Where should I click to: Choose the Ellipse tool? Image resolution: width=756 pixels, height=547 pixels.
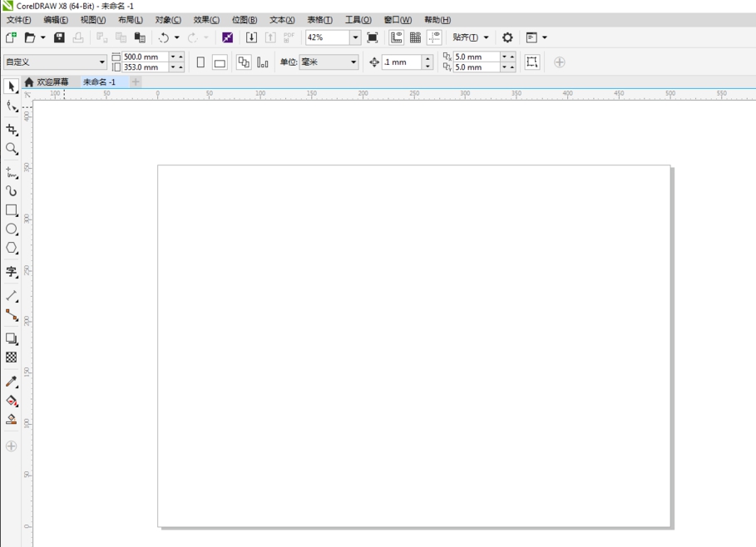click(x=12, y=229)
